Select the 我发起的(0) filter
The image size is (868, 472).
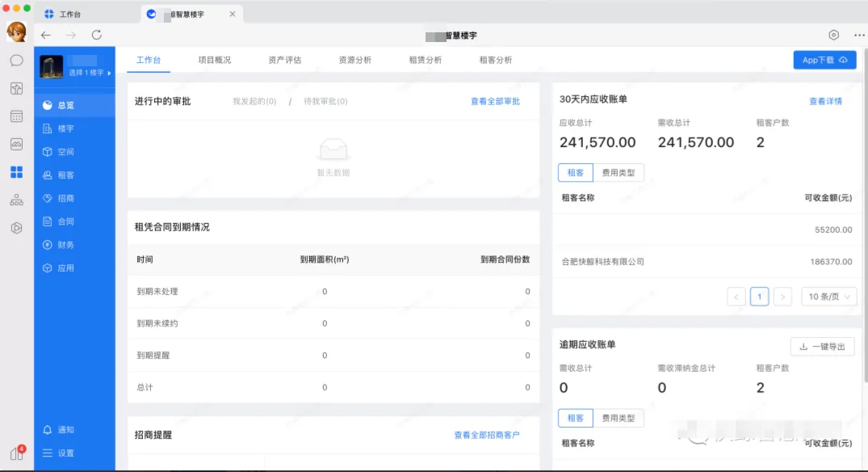coord(254,101)
